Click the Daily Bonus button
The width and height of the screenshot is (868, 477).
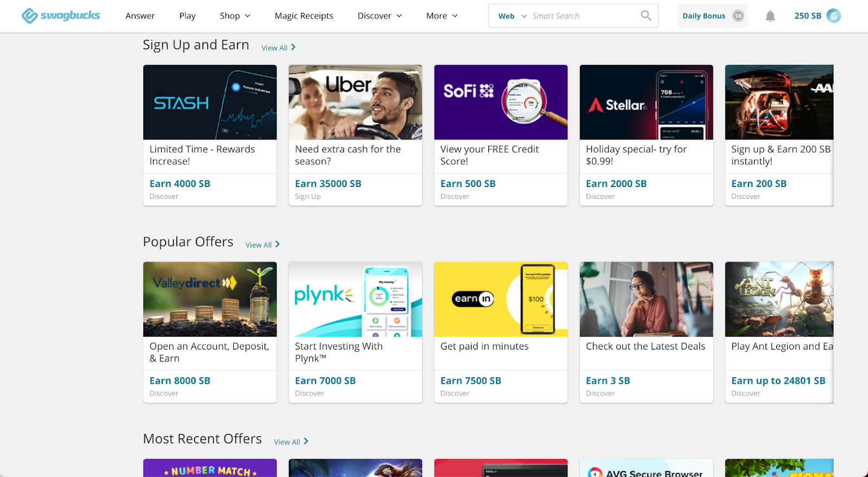(712, 16)
